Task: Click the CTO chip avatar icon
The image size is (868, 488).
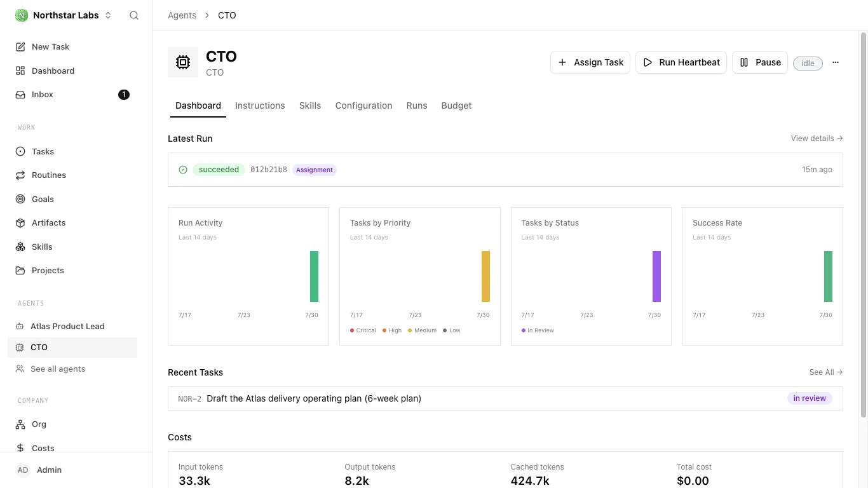Action: tap(183, 62)
